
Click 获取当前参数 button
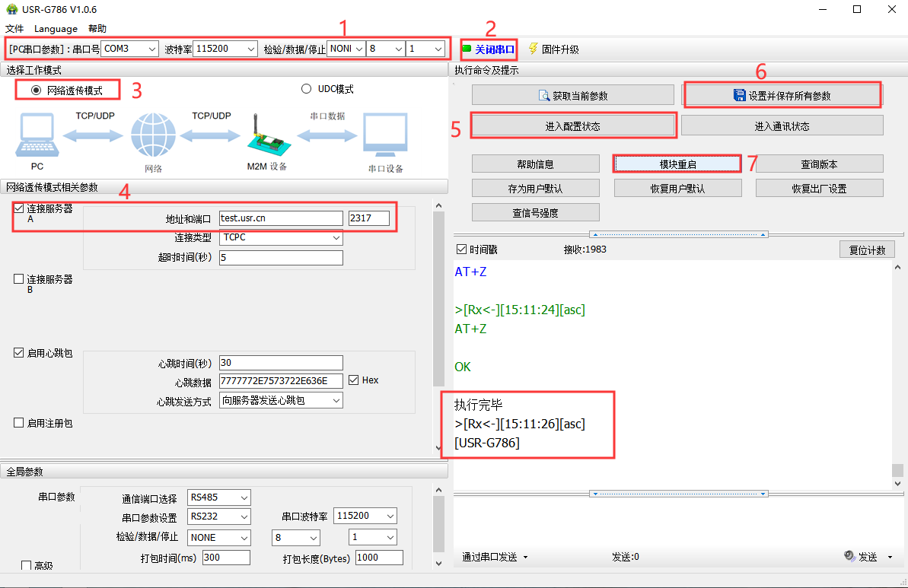572,96
